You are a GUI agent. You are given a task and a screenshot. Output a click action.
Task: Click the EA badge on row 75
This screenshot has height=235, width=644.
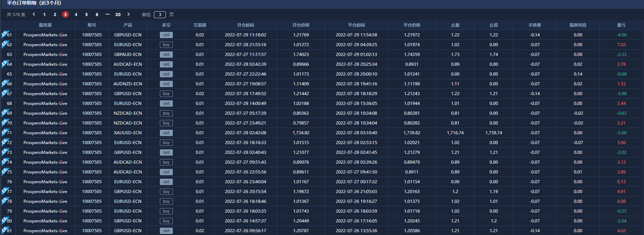pyautogui.click(x=5, y=171)
